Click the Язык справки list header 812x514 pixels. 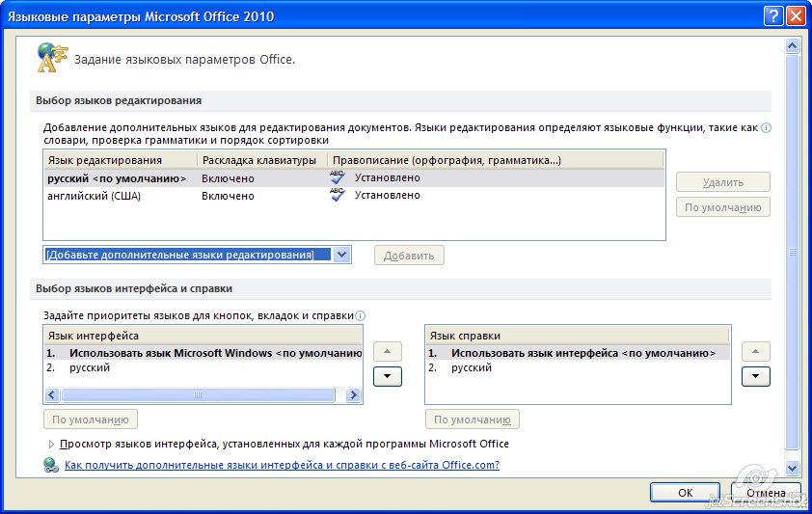[577, 336]
